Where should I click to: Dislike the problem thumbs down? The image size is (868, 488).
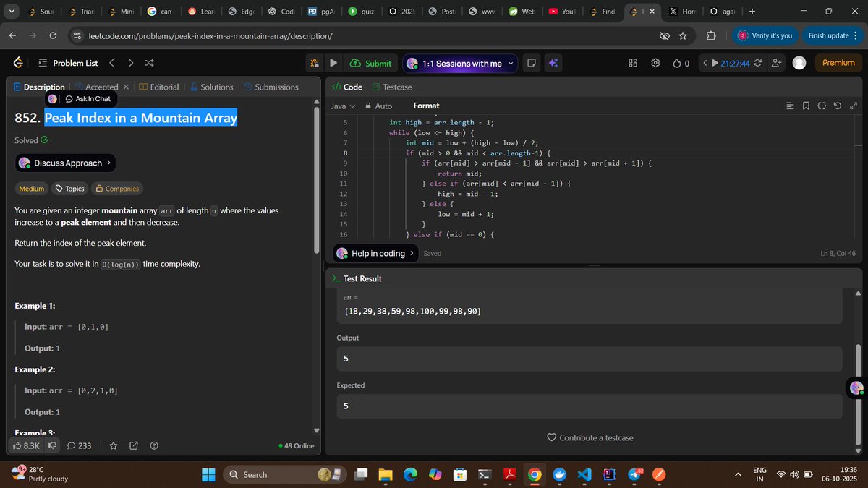coord(52,446)
